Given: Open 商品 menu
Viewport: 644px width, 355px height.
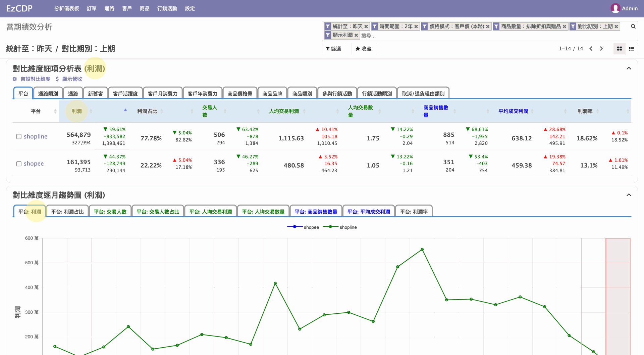Looking at the screenshot, I should click(x=145, y=8).
